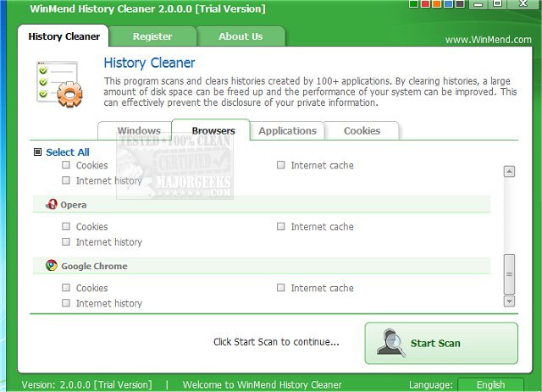Visit the www.WinMend.com link

[x=488, y=40]
